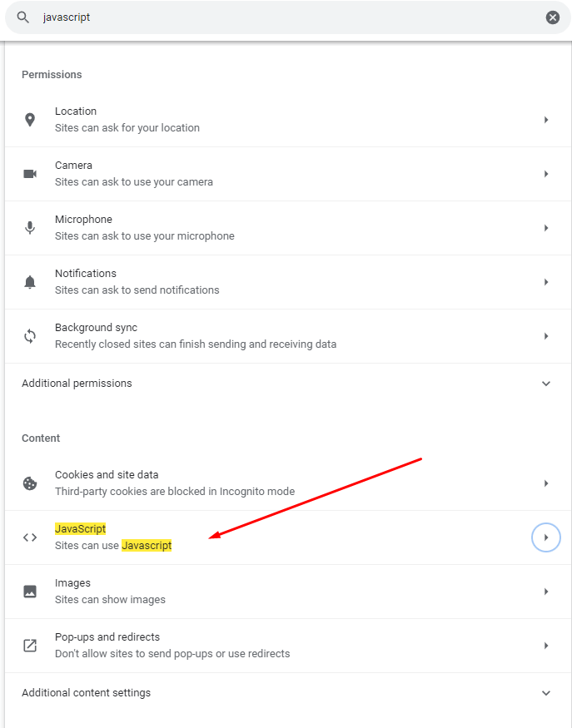Image resolution: width=572 pixels, height=728 pixels.
Task: Focus the settings search field
Action: (x=283, y=17)
